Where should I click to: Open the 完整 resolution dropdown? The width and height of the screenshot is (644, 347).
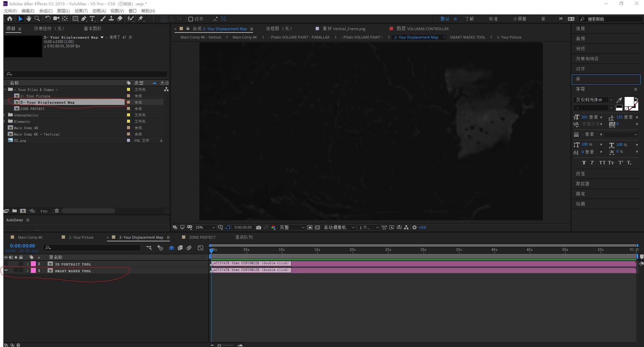click(x=292, y=227)
